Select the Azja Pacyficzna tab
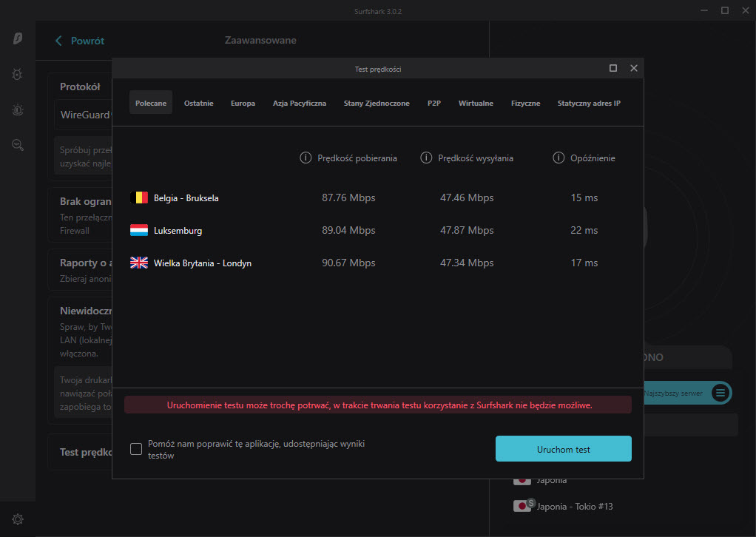Image resolution: width=756 pixels, height=537 pixels. tap(300, 103)
